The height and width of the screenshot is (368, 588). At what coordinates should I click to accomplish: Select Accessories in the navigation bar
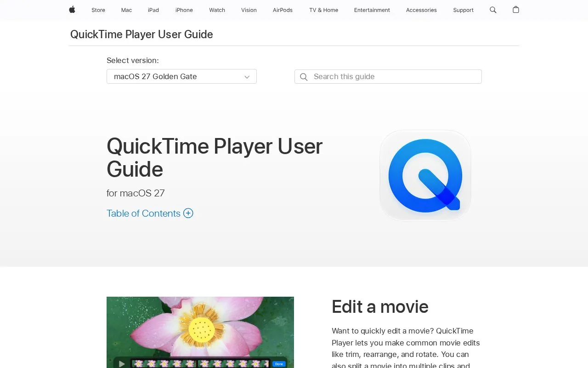tap(421, 10)
